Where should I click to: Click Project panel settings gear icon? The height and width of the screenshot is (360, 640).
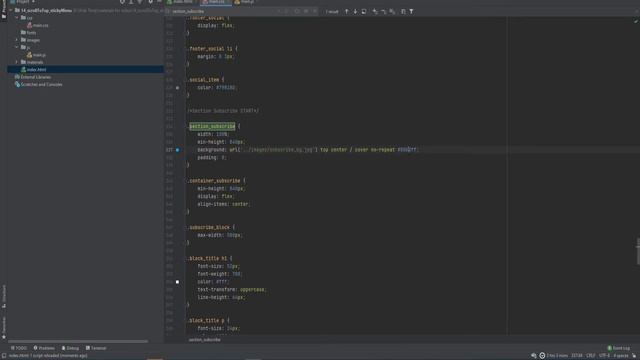pos(150,2)
